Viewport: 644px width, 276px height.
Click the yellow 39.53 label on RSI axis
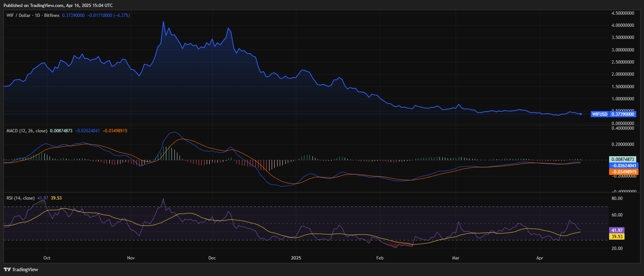tap(617, 237)
